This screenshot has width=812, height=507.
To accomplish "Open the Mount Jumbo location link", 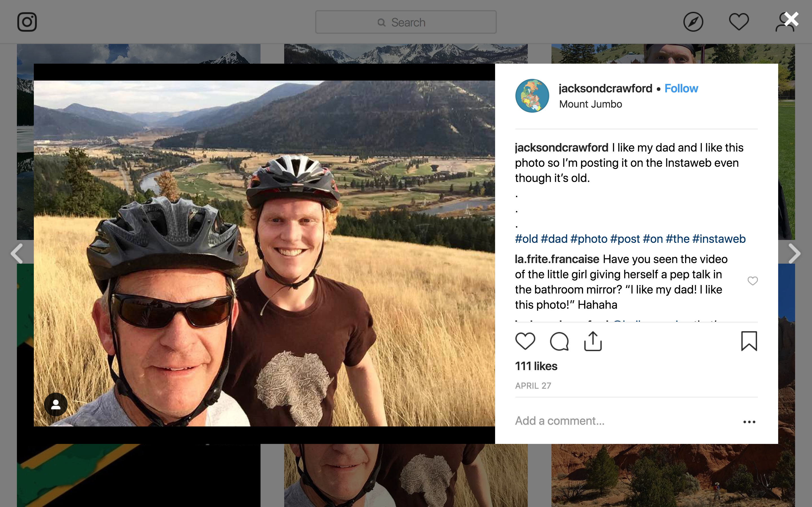I will [591, 104].
